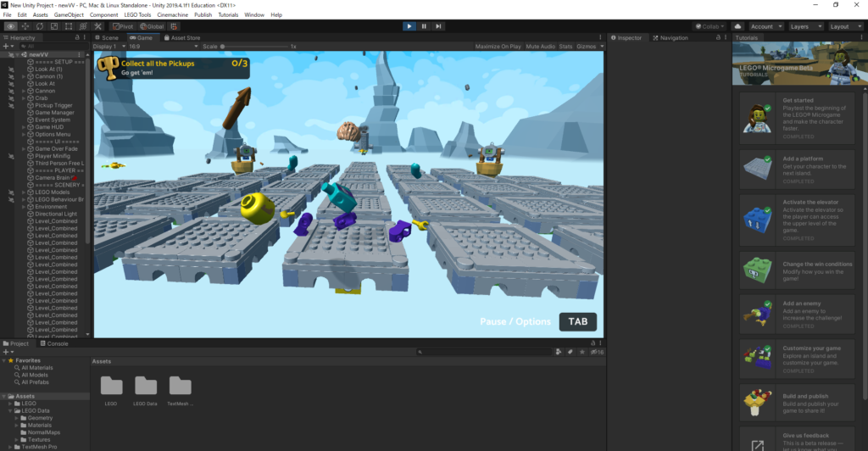
Task: Switch to the Asset Store tab
Action: 181,37
